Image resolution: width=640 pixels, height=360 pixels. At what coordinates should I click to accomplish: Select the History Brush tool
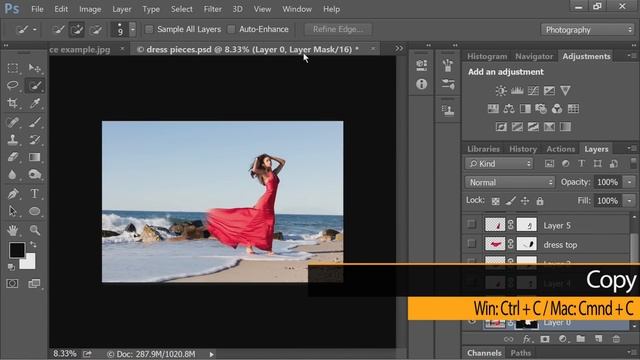click(x=35, y=140)
